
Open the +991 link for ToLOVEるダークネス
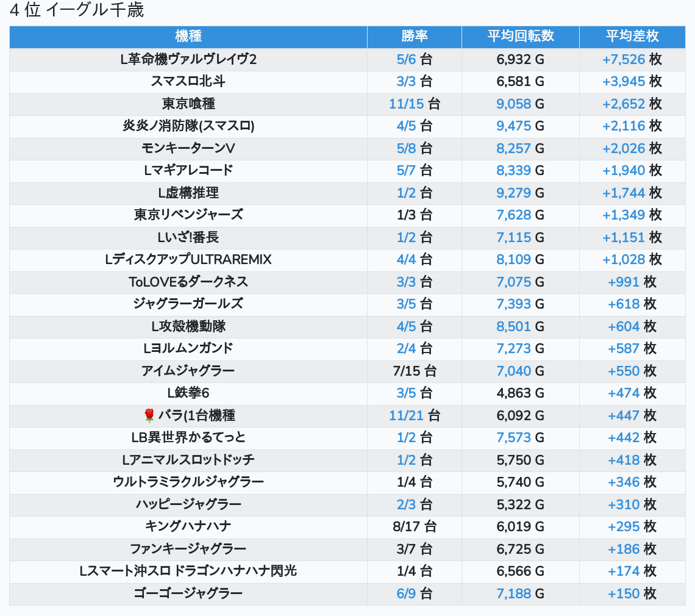(623, 282)
